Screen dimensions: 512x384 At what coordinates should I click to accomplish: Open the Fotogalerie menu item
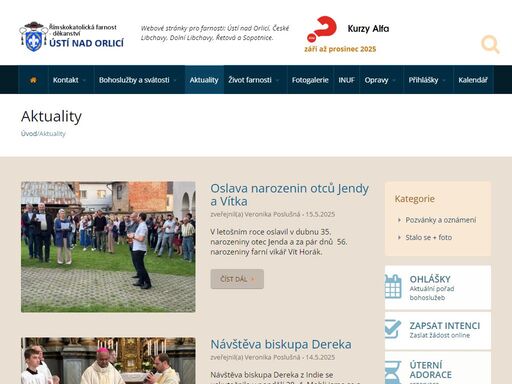[x=310, y=80]
